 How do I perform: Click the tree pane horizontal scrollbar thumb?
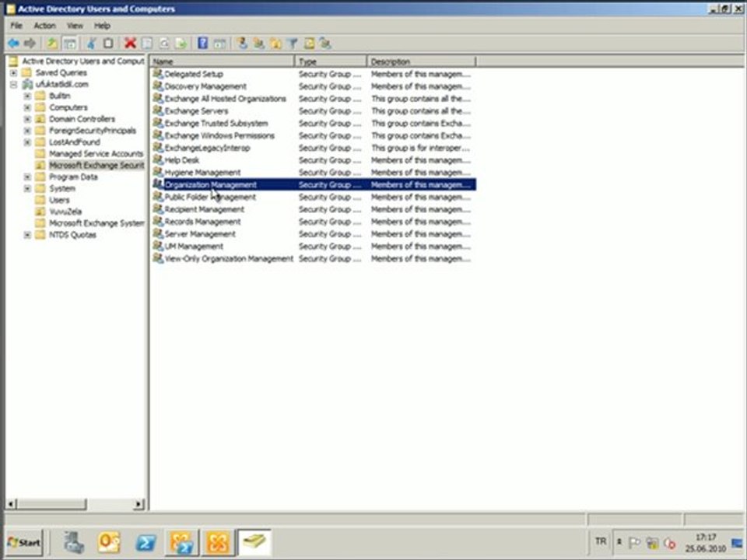(x=51, y=504)
